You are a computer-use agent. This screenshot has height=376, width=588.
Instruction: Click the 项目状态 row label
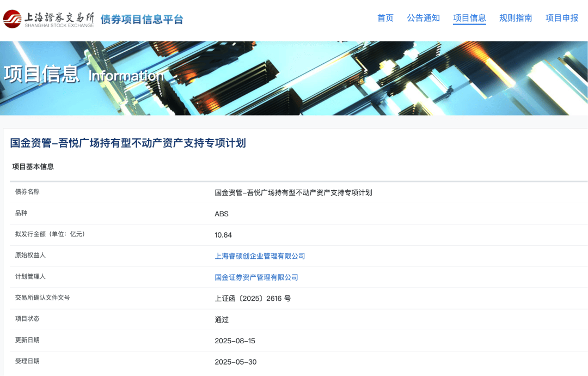coord(27,319)
